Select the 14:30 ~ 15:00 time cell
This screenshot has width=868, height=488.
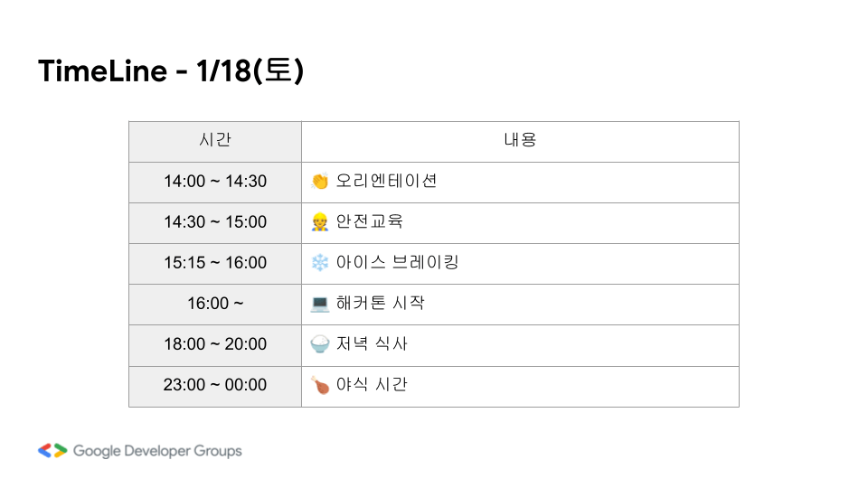tap(215, 222)
